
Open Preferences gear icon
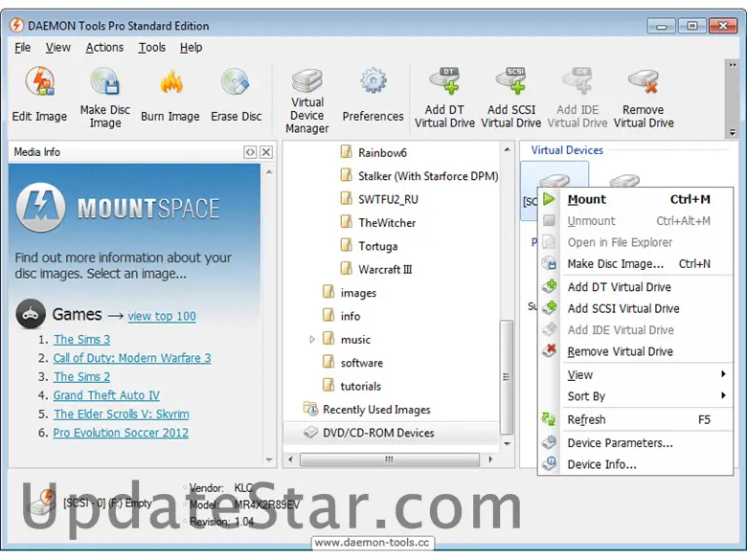pyautogui.click(x=373, y=81)
